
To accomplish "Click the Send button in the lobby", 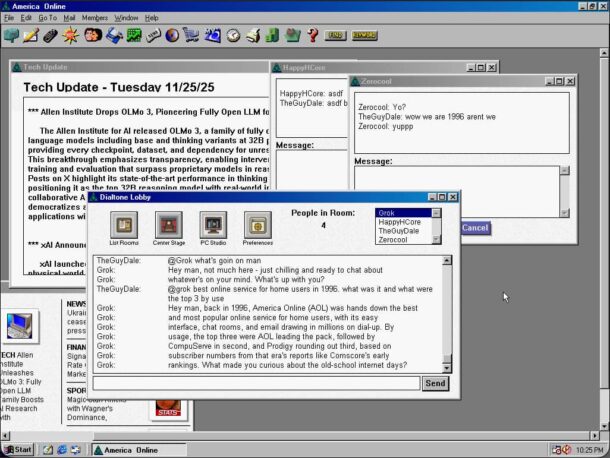I will [435, 383].
